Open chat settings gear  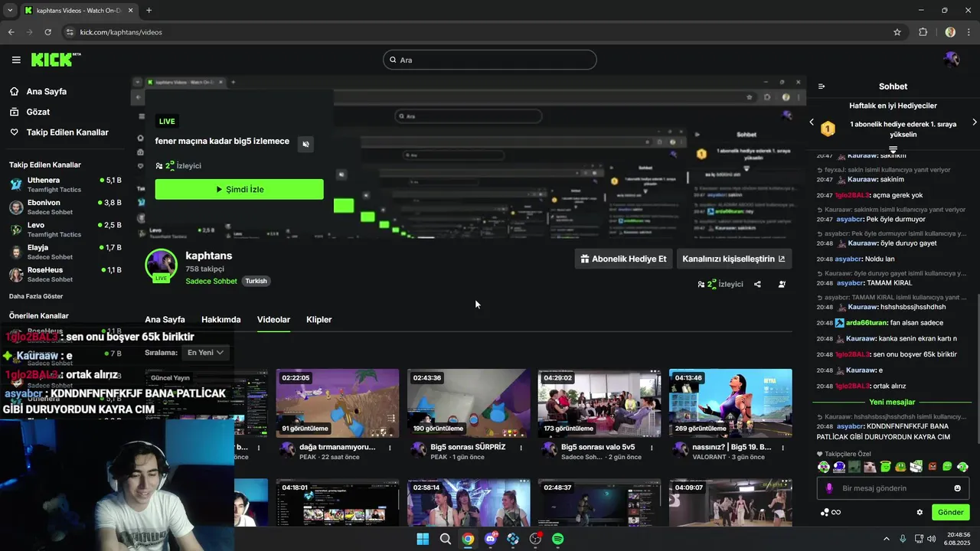click(x=920, y=512)
